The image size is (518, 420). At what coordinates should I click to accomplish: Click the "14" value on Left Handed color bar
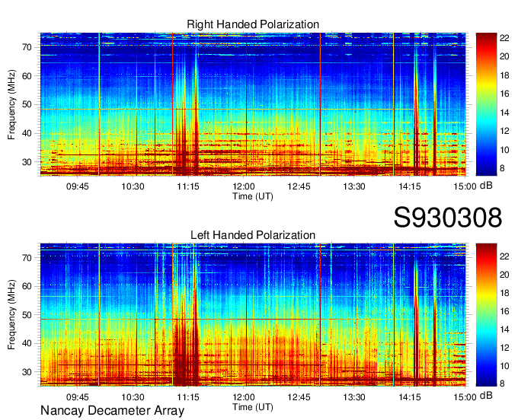[x=504, y=329]
